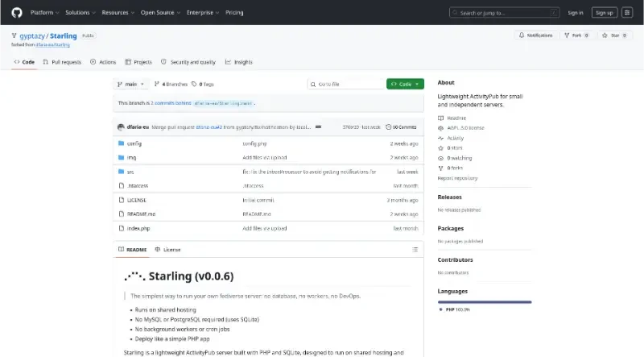
Task: View the 50 Commits history link
Action: click(x=401, y=127)
